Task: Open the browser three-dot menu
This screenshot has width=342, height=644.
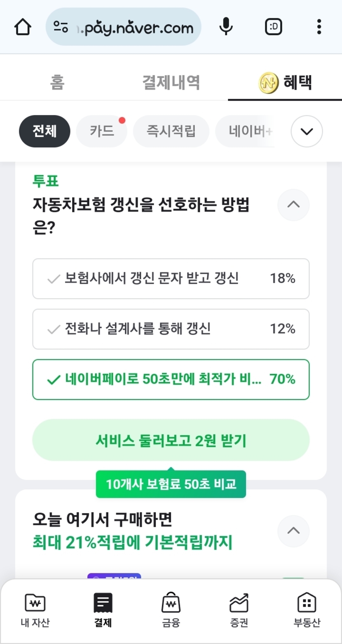Action: (319, 27)
